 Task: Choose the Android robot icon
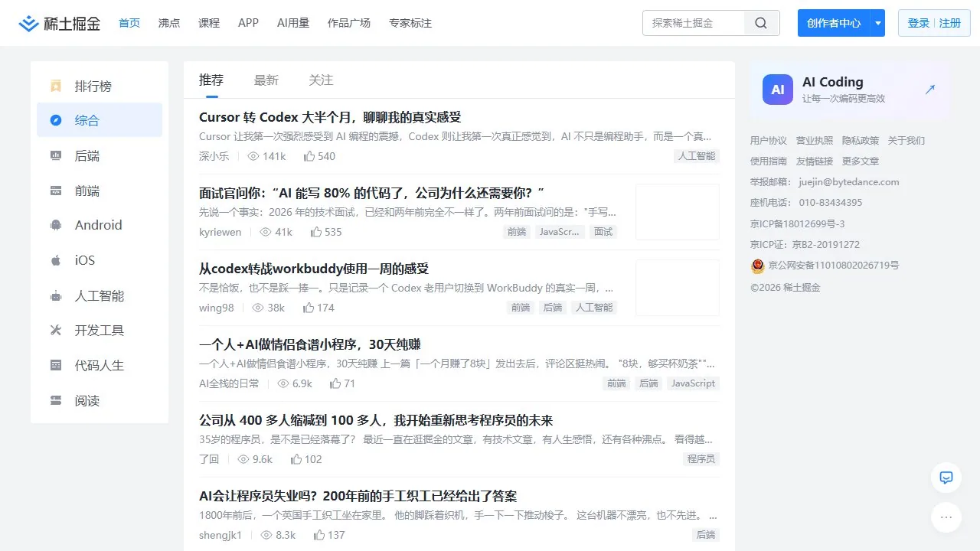click(56, 225)
